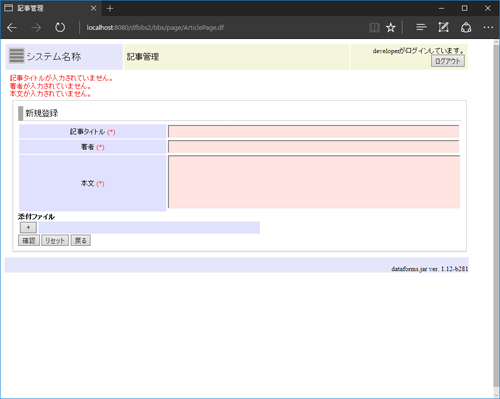Screen dimensions: 500x399
Task: Open the Hub three-lines icon
Action: click(421, 27)
